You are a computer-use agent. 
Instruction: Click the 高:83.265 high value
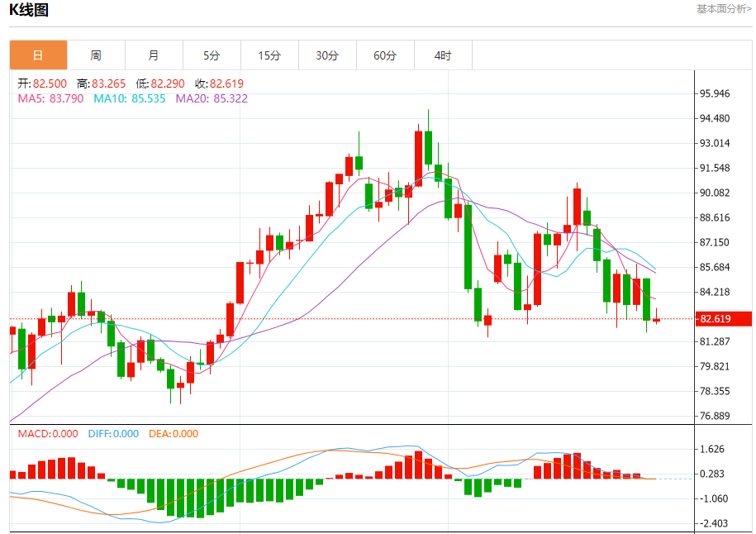point(102,83)
